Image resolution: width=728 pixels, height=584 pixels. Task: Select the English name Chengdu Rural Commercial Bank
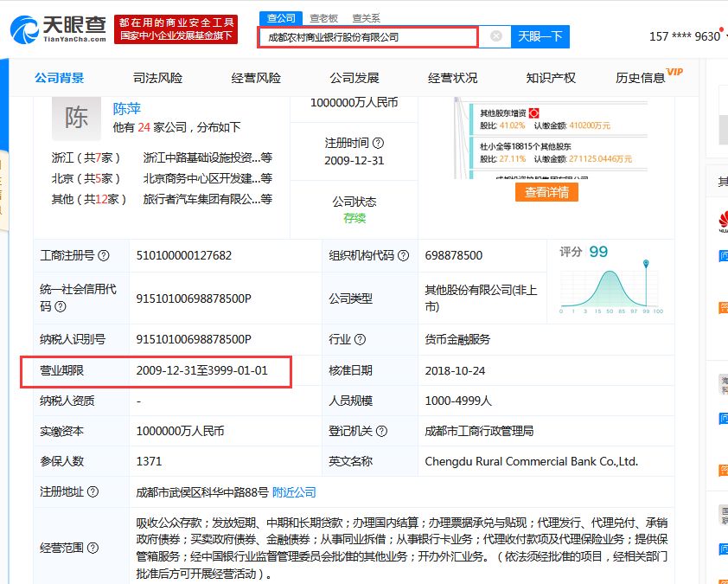[532, 461]
